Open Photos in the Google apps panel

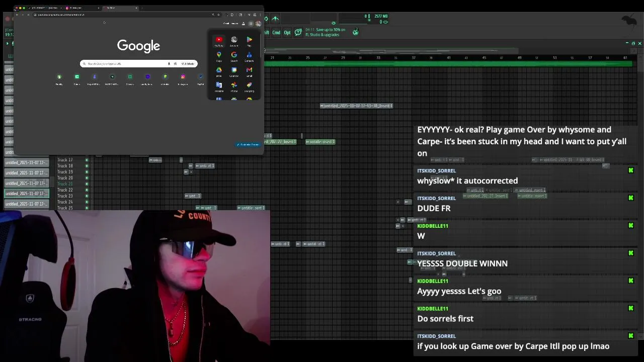(234, 86)
